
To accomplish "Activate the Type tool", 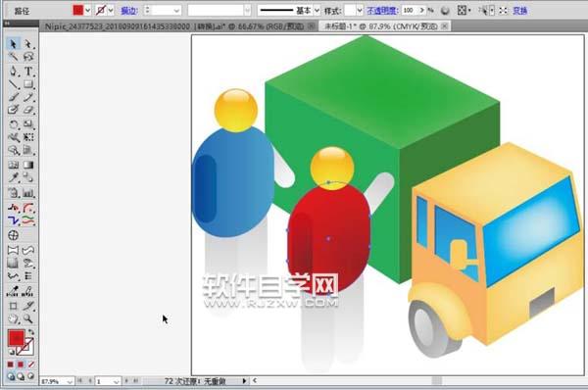I will [28, 71].
